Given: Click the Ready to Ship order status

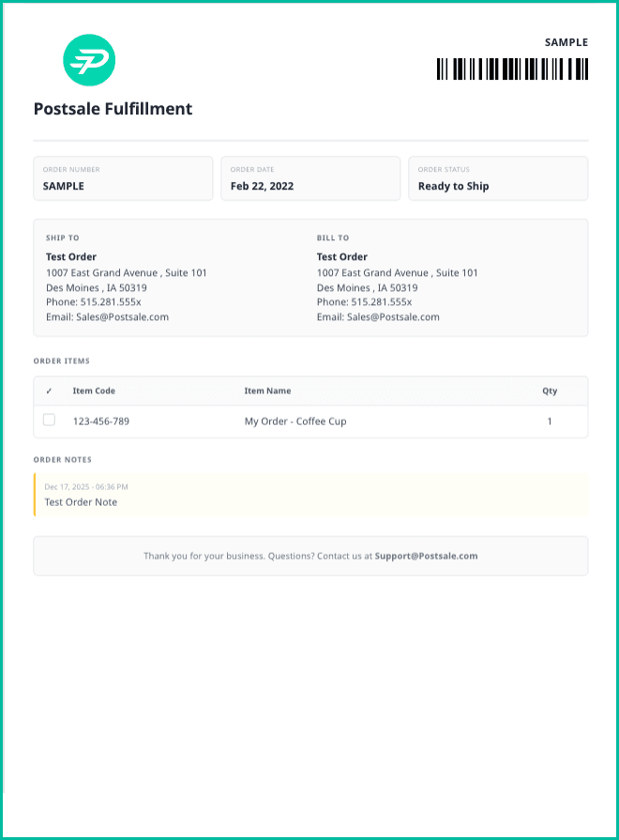Looking at the screenshot, I should click(x=453, y=186).
